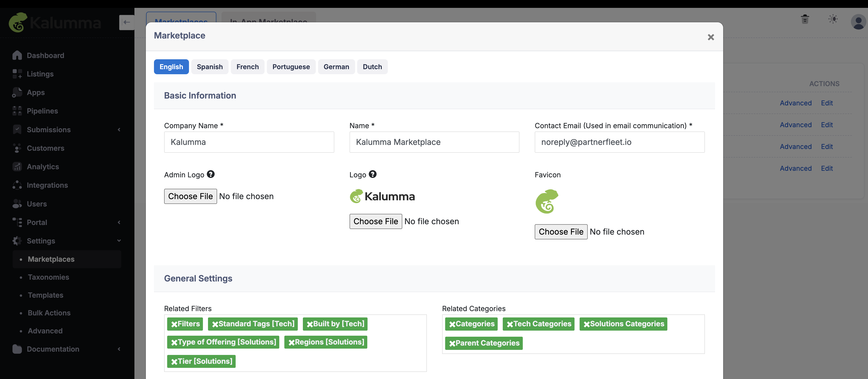Click the Analytics chart icon
The width and height of the screenshot is (868, 379).
point(17,166)
